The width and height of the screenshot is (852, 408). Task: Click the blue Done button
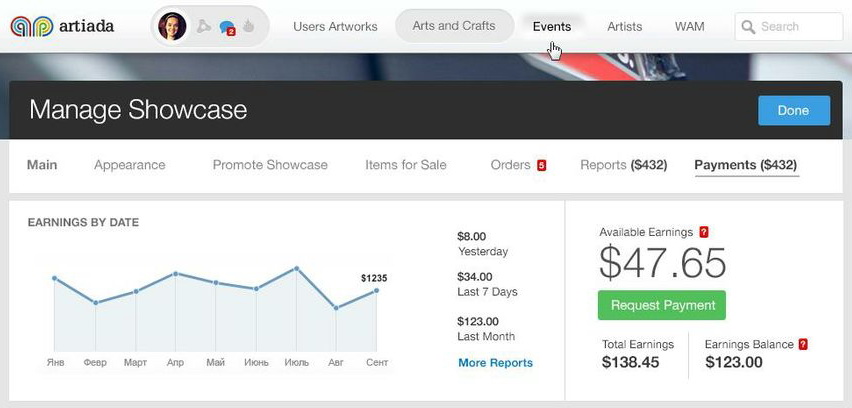point(794,111)
